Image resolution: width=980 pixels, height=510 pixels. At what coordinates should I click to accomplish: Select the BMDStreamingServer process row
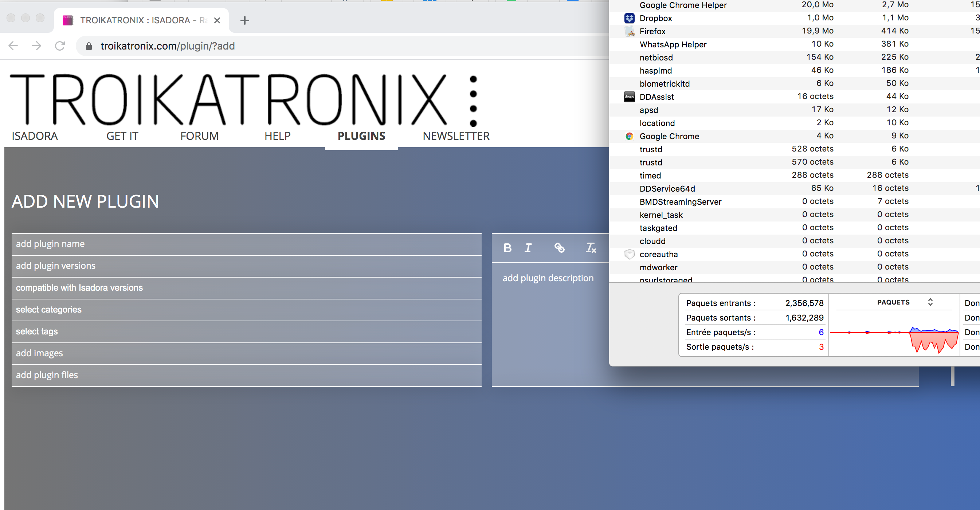[794, 202]
